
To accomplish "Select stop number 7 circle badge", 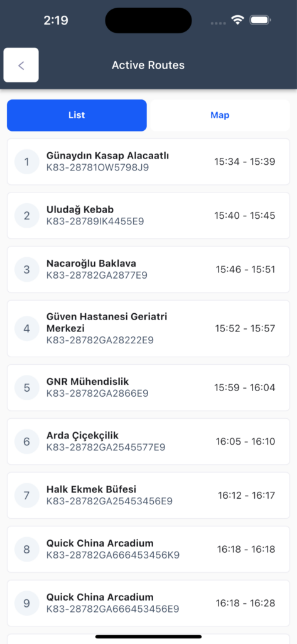I will tap(26, 496).
